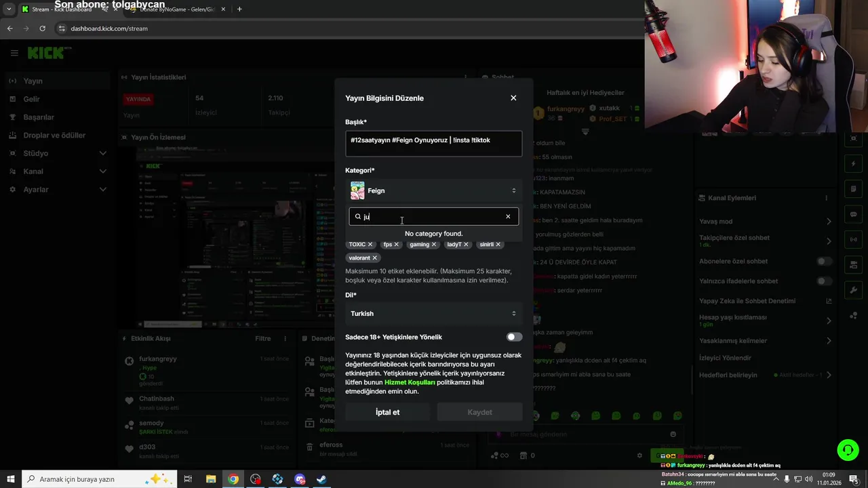Screen dimensions: 868x488
Task: Click the chat bubble right-rail icon
Action: tap(854, 214)
